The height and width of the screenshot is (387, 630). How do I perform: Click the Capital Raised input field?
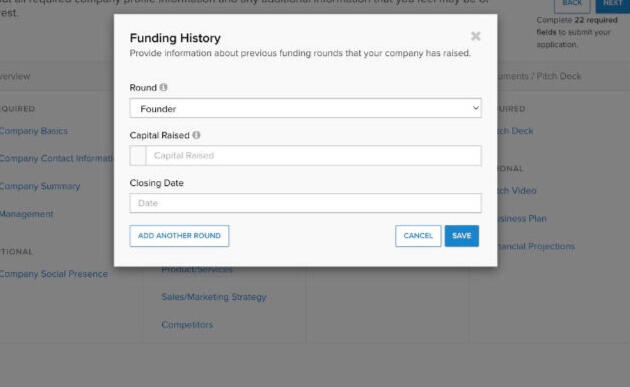point(313,156)
